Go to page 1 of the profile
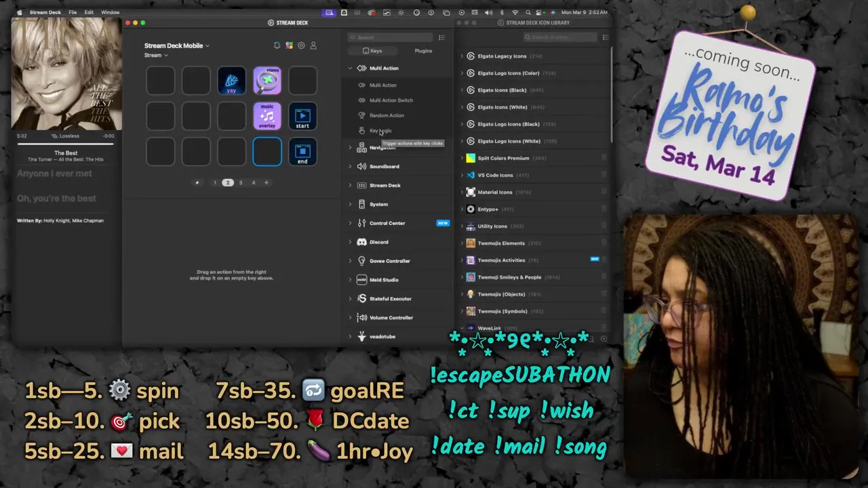 pos(215,182)
